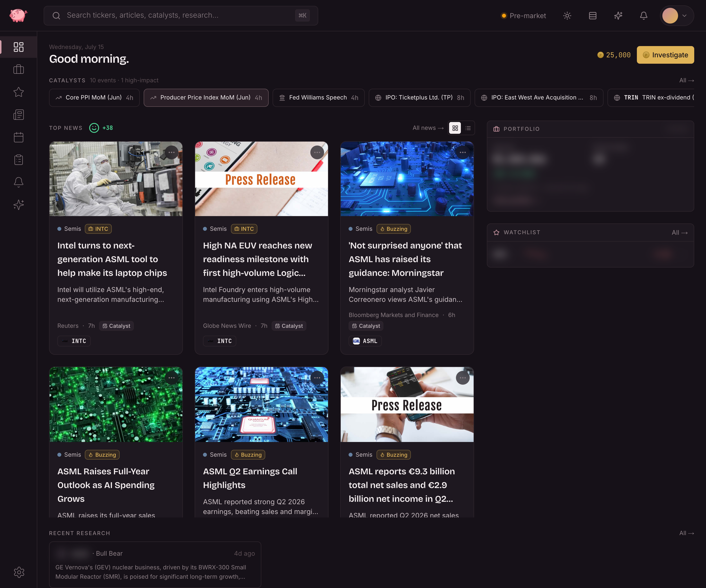Click Portfolio panel briefcase icon
Screen dimensions: 706x588
point(496,129)
